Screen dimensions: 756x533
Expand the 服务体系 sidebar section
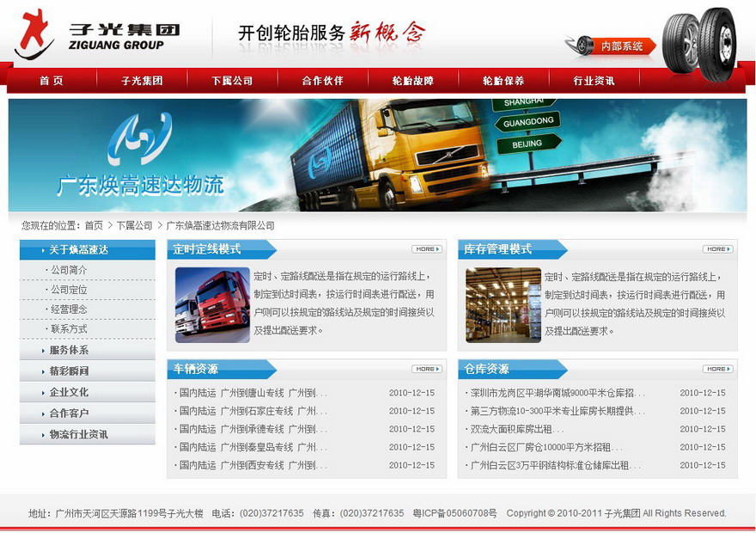88,350
